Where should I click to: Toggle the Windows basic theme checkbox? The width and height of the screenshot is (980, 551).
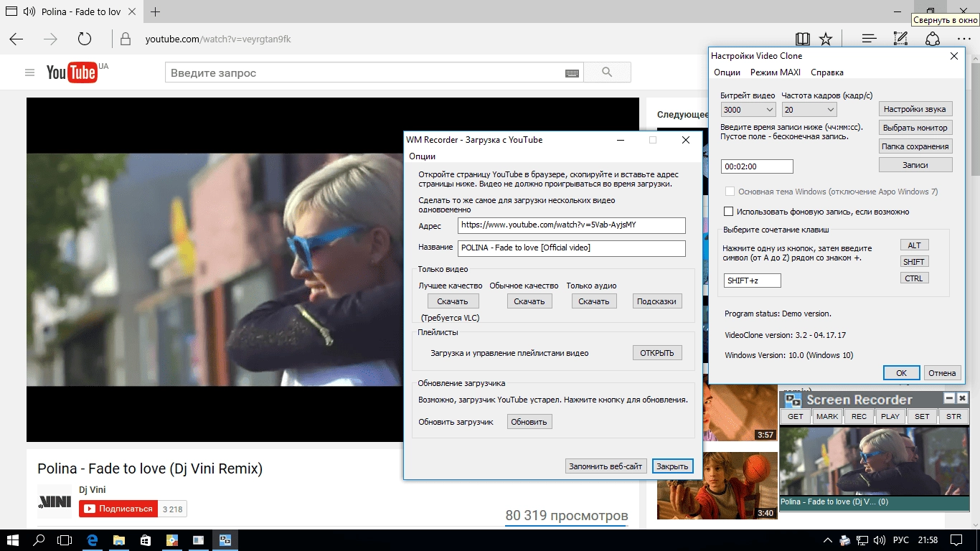pos(729,192)
